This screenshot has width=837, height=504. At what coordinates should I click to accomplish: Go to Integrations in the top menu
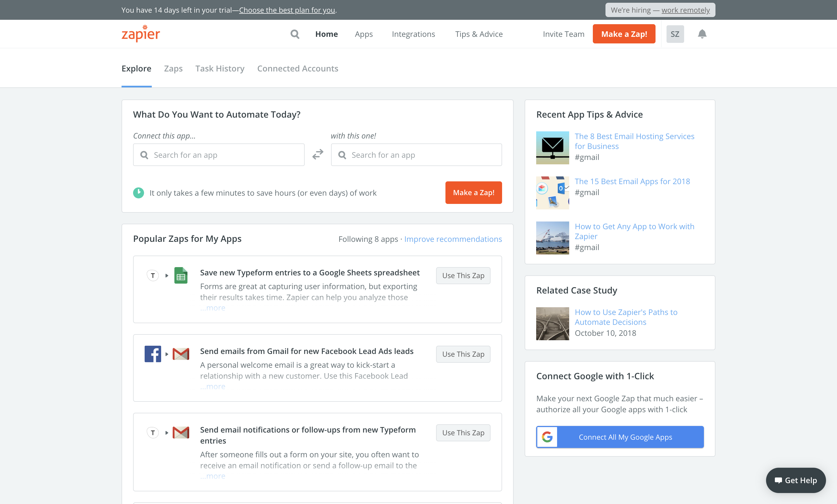[x=413, y=34]
